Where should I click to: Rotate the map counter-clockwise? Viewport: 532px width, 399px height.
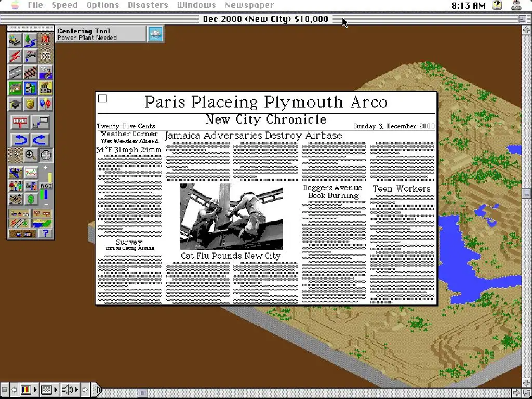(x=20, y=139)
